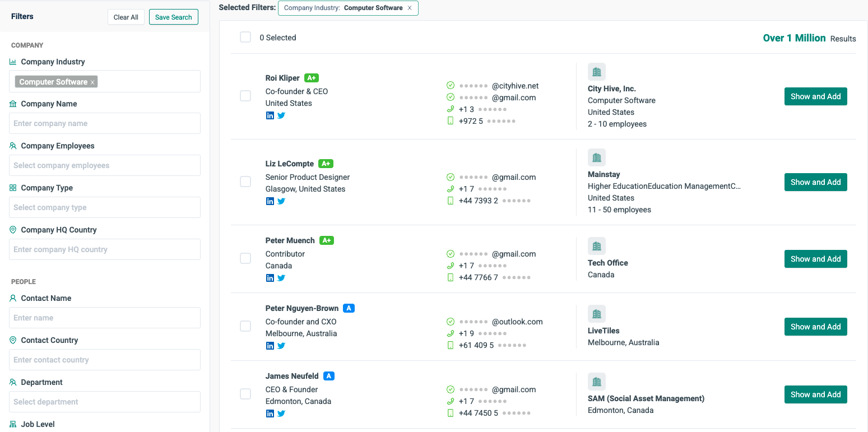This screenshot has width=868, height=432.
Task: Click the Save Search button
Action: (174, 17)
